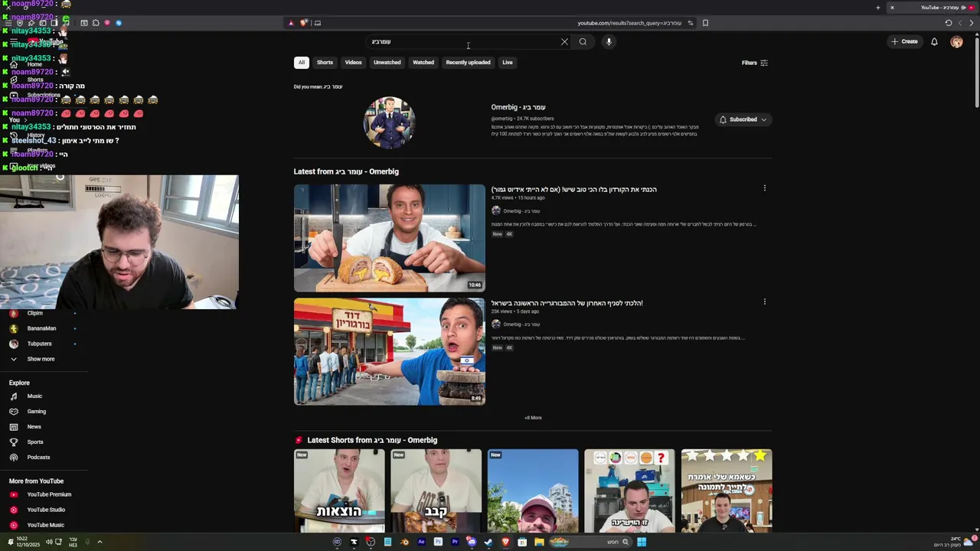Click the Create button
Viewport: 980px width, 551px height.
(x=904, y=42)
